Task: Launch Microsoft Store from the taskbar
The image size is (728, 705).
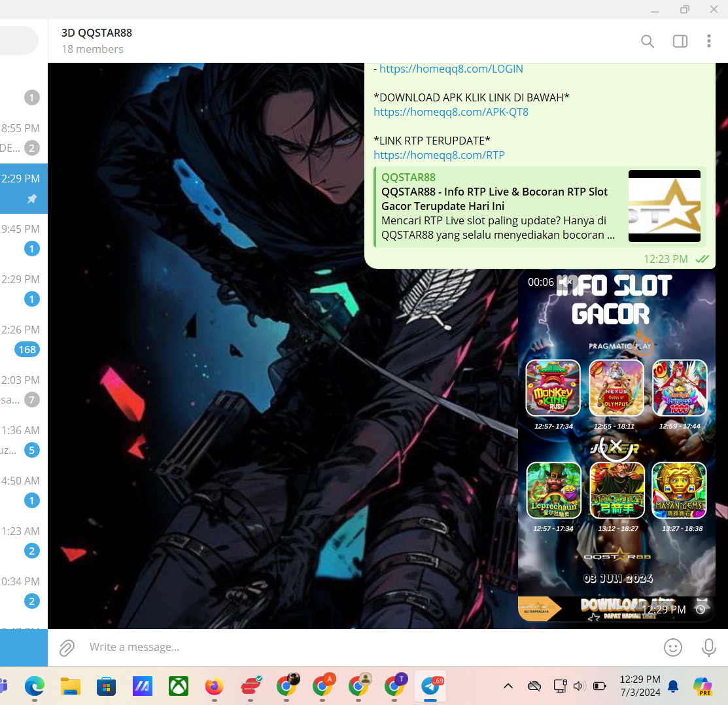Action: pos(107,687)
